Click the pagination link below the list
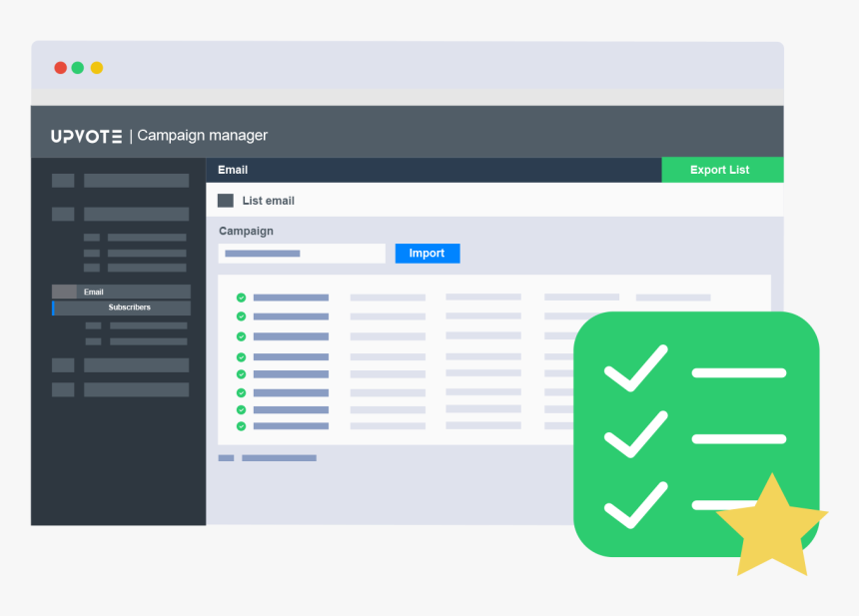 [x=279, y=458]
